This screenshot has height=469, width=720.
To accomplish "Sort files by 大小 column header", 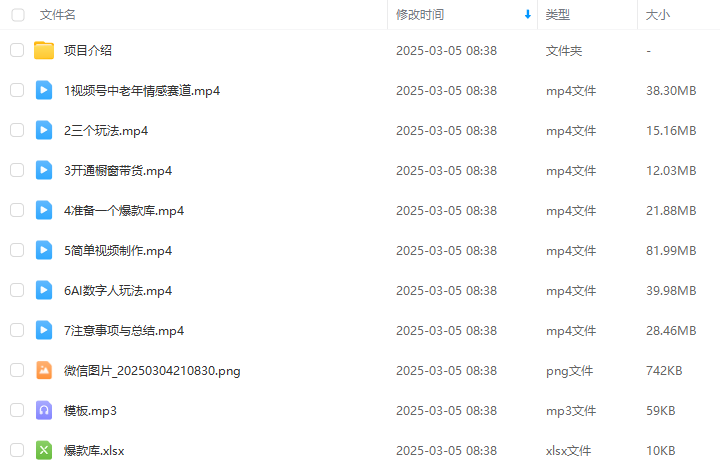I will [658, 15].
